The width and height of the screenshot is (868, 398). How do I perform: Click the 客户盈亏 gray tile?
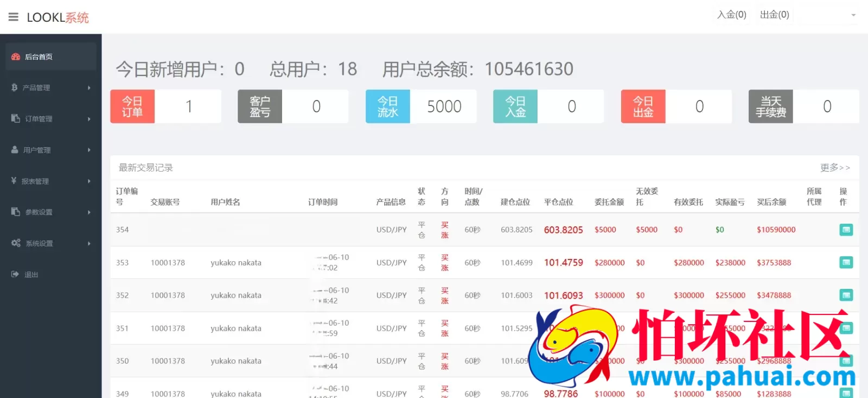(260, 106)
